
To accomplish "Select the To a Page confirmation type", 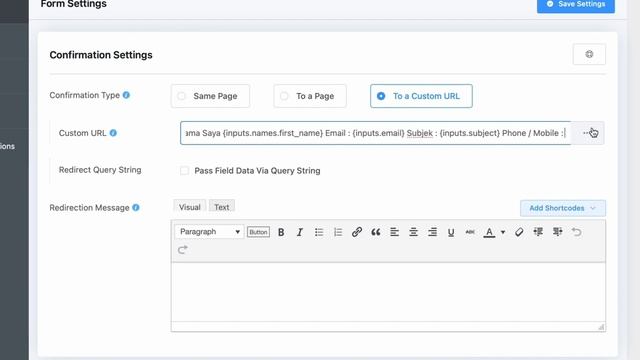I will click(310, 96).
